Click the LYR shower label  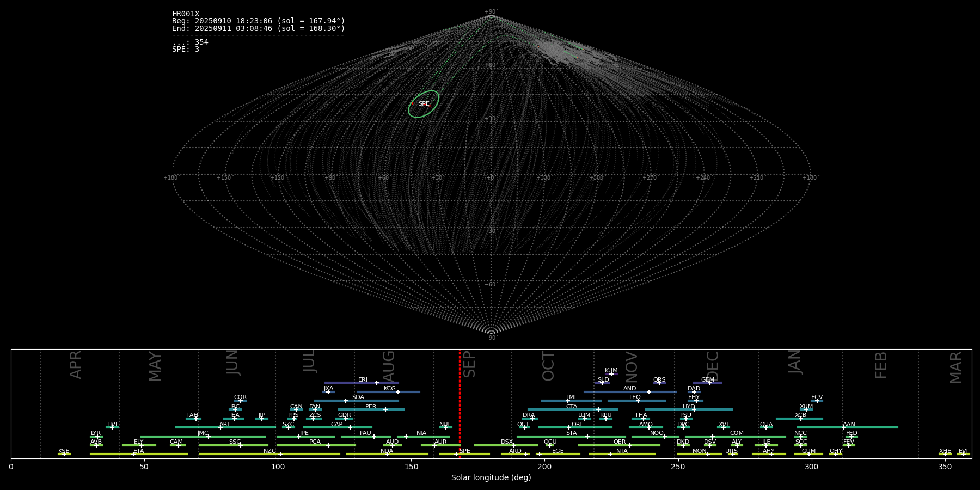click(x=96, y=433)
